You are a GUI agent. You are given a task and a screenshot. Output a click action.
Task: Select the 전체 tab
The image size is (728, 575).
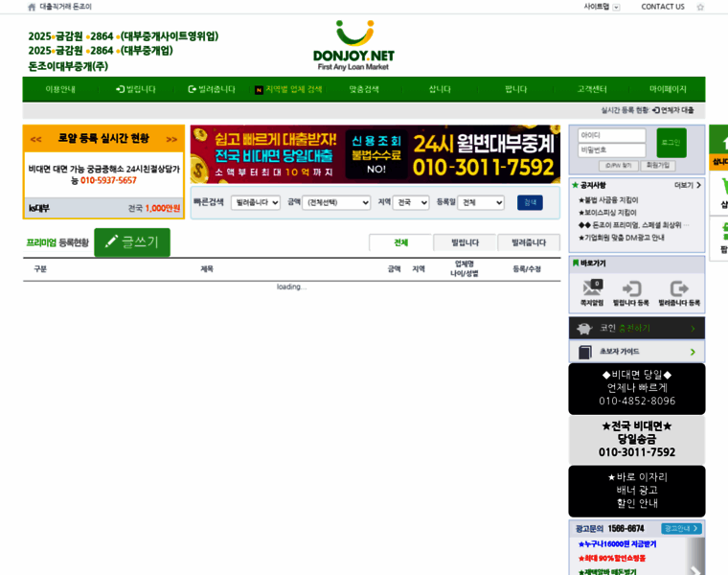tap(400, 242)
